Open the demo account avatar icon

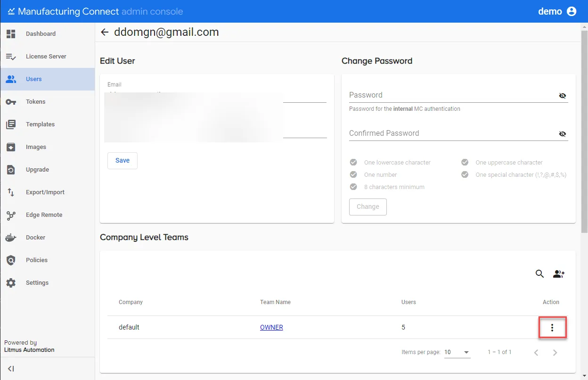[x=572, y=11]
